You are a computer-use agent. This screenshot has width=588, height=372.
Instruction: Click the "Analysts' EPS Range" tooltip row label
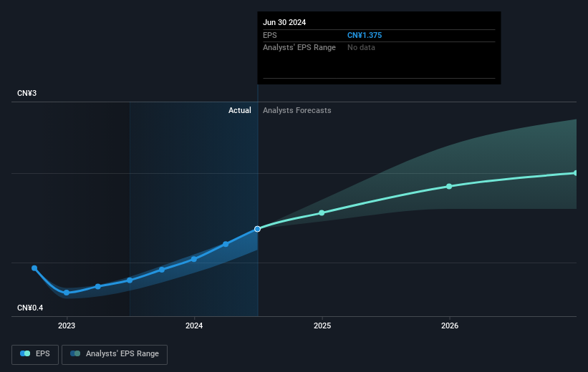(299, 48)
